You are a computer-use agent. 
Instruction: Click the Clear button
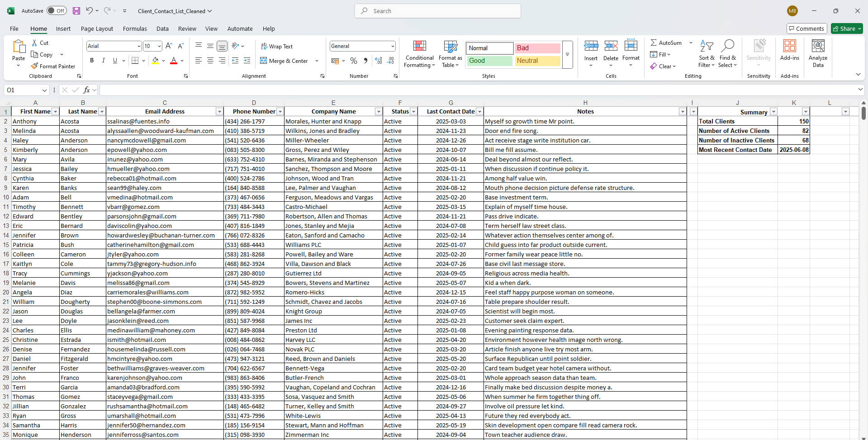663,66
